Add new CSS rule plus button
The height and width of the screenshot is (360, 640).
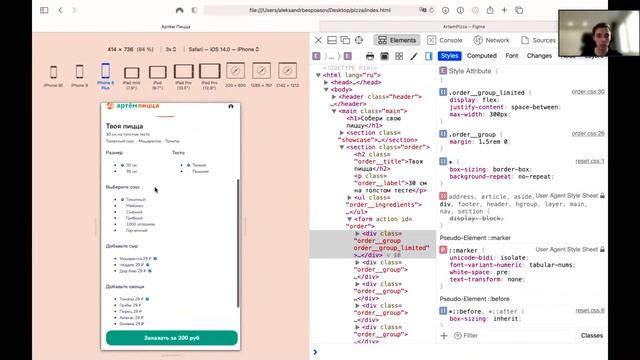coord(444,336)
